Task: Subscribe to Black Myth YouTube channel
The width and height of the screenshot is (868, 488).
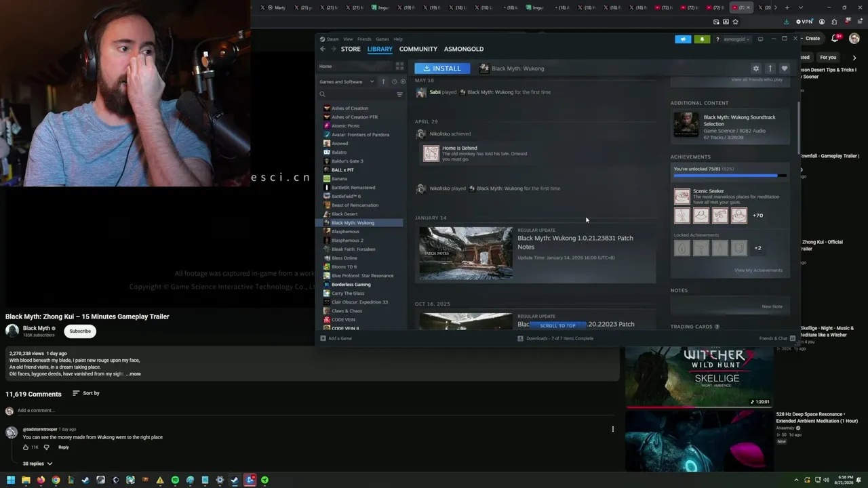Action: [80, 331]
